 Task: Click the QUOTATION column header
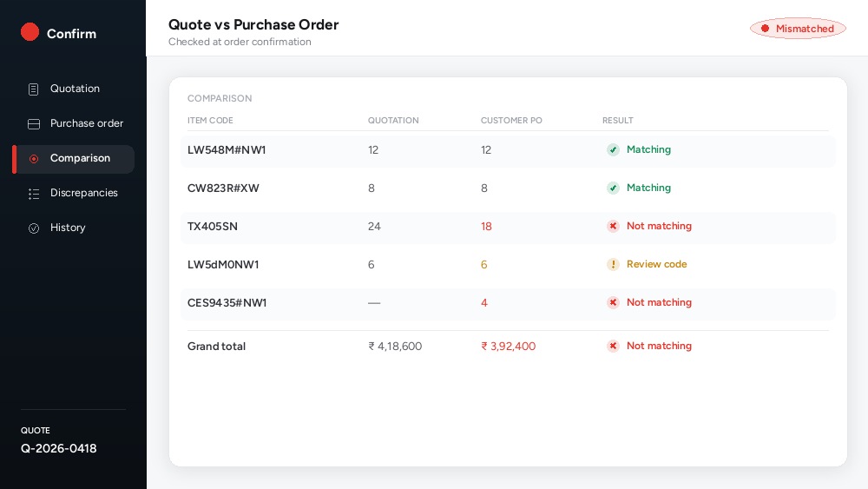[393, 120]
